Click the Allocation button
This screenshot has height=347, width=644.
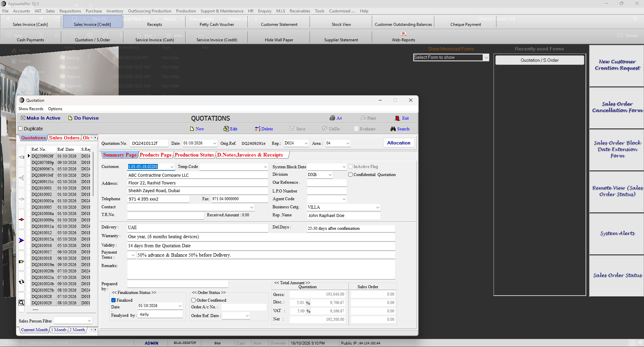click(x=399, y=143)
